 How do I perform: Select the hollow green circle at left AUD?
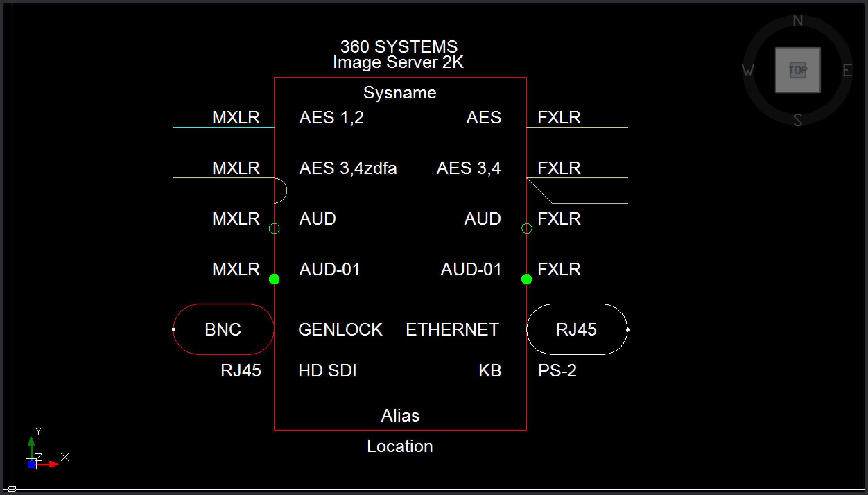pyautogui.click(x=274, y=228)
